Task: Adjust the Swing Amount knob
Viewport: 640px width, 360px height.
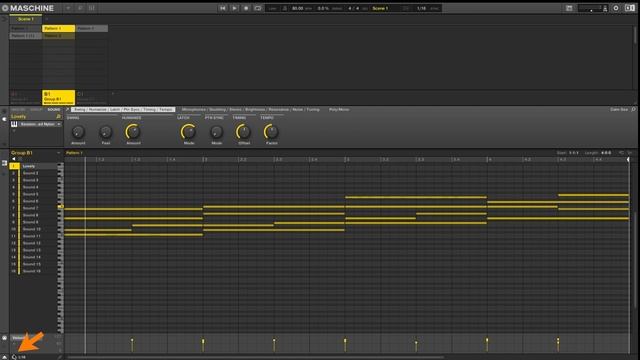Action: coord(78,132)
